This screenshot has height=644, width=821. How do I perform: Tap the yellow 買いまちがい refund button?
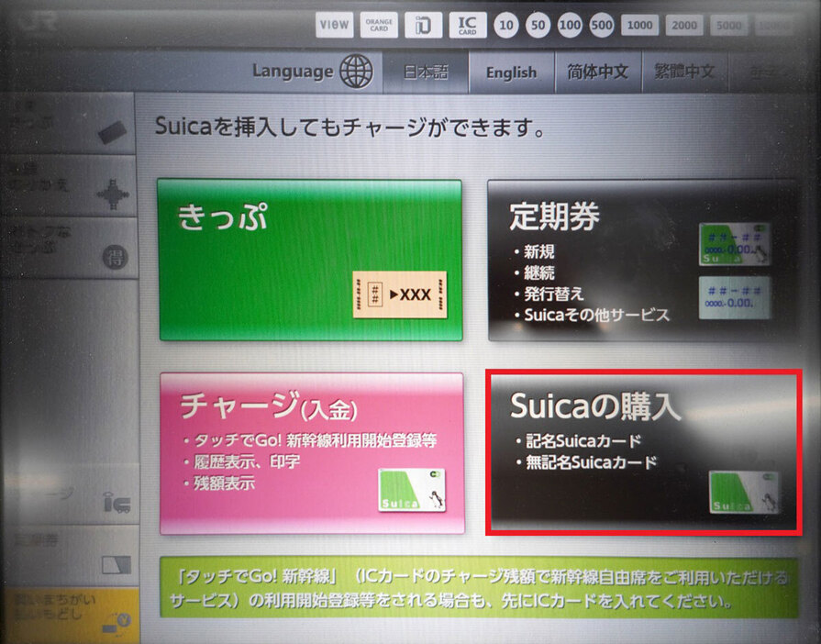(x=69, y=616)
